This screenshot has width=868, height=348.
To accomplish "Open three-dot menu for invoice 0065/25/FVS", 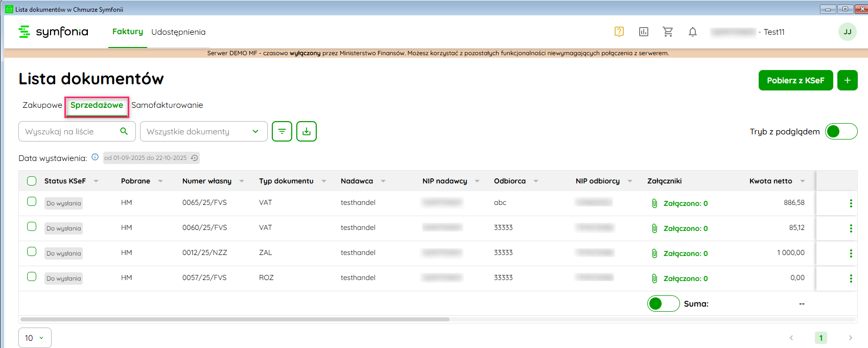I will pos(851,203).
